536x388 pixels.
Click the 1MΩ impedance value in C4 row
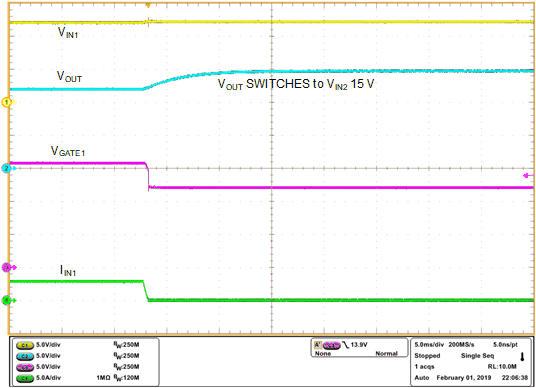click(103, 378)
